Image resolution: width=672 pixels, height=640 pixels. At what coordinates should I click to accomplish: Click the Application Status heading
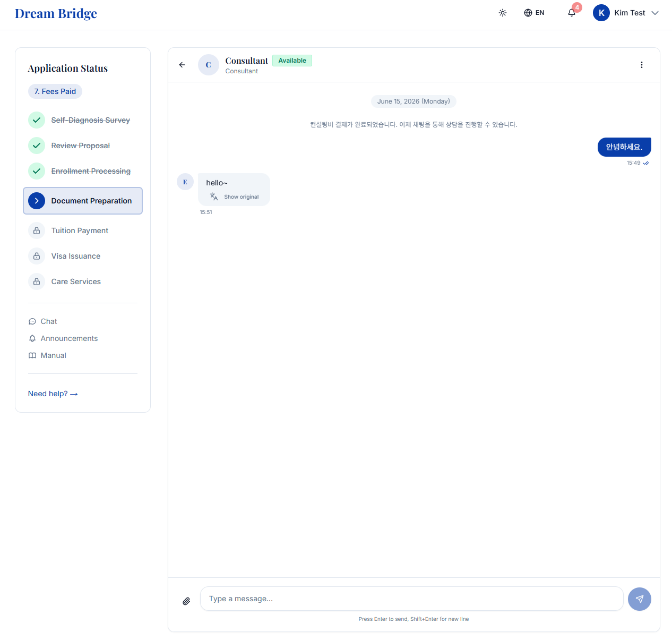[68, 69]
